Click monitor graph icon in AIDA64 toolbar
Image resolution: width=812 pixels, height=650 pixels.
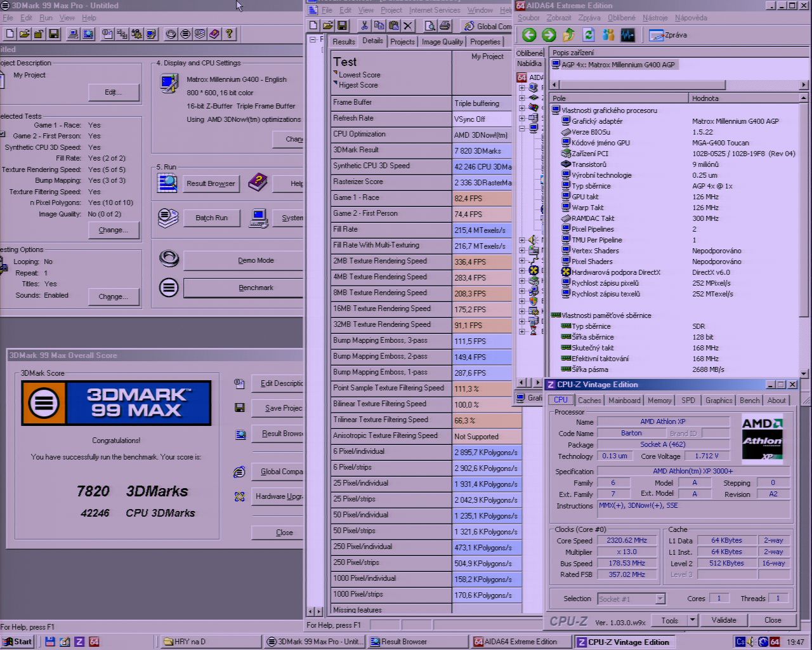(x=628, y=35)
